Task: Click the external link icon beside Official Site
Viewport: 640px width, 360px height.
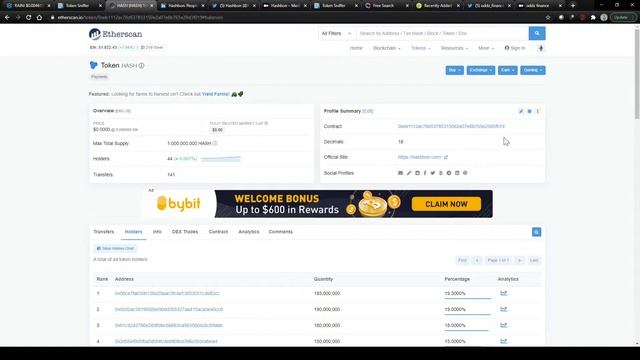Action: pyautogui.click(x=446, y=157)
